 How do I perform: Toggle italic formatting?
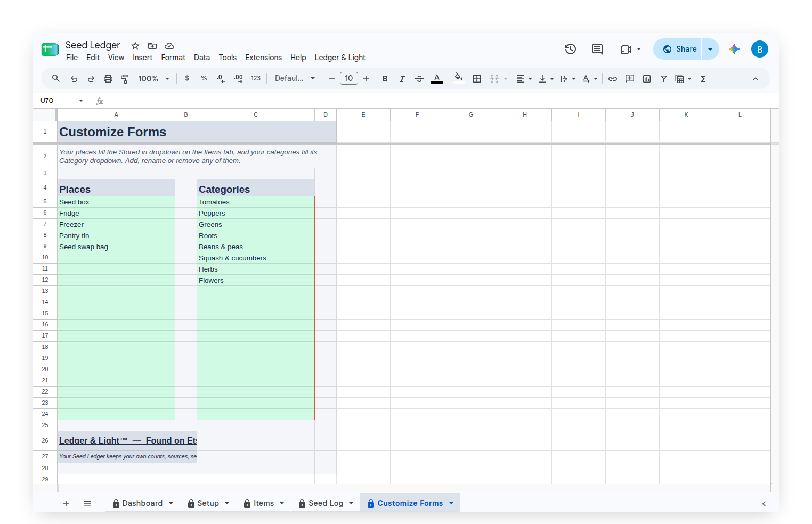point(402,79)
